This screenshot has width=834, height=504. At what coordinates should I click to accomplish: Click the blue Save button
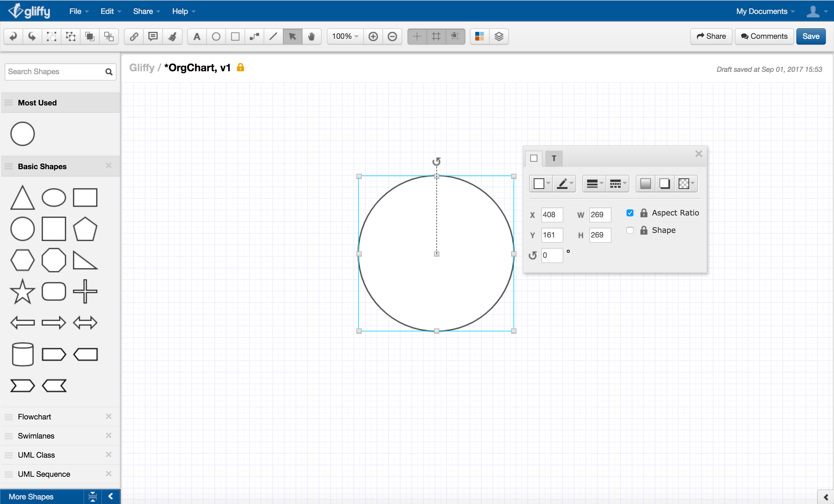811,36
